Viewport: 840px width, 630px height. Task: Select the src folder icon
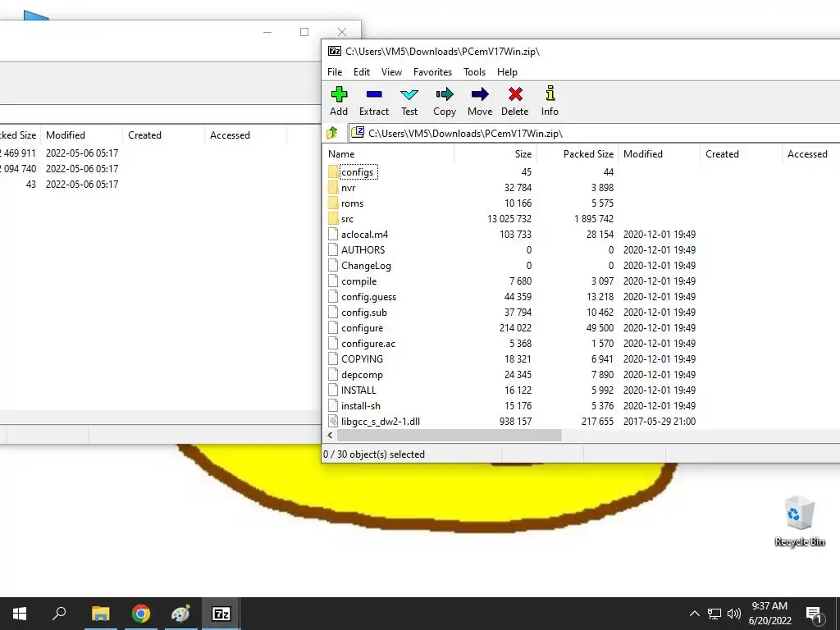coord(333,218)
